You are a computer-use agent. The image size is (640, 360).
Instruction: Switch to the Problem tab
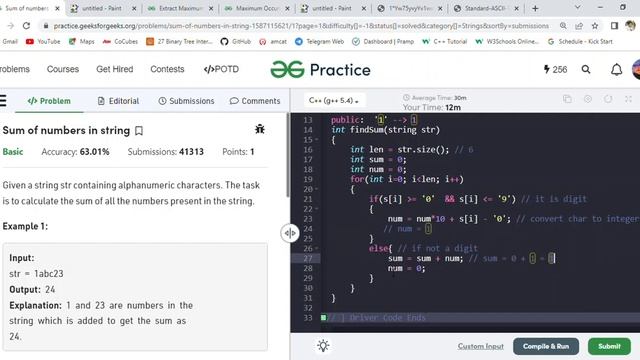tap(49, 101)
